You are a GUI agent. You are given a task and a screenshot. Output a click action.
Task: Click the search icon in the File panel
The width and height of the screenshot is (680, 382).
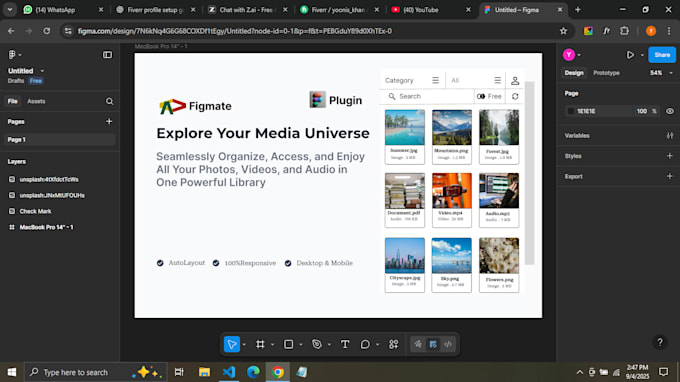click(x=109, y=101)
